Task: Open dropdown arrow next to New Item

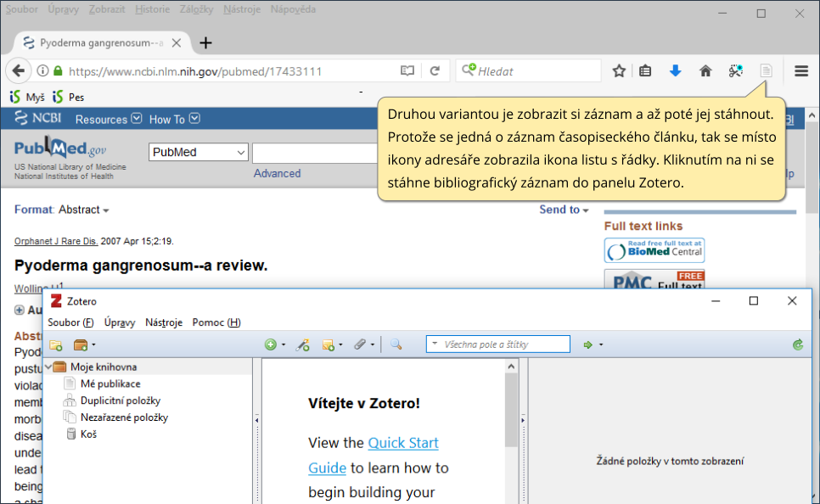Action: click(284, 345)
